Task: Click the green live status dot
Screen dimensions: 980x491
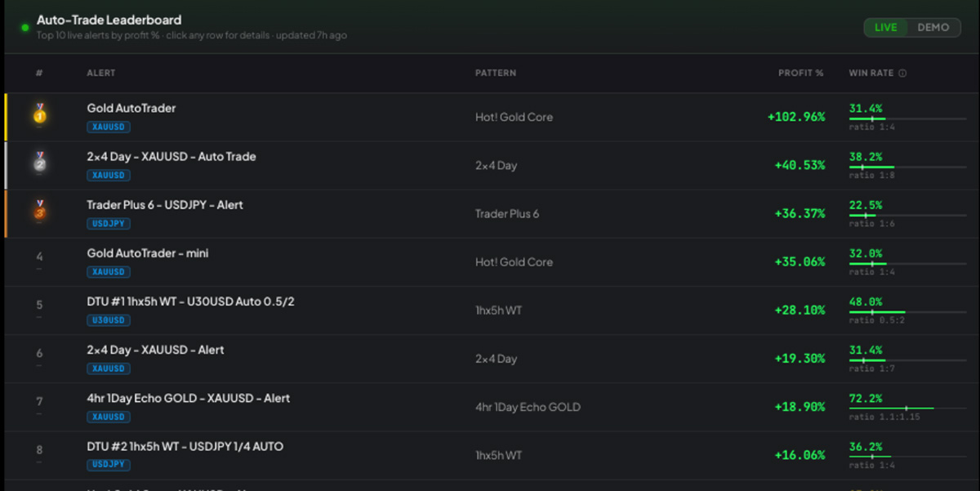Action: pos(25,27)
